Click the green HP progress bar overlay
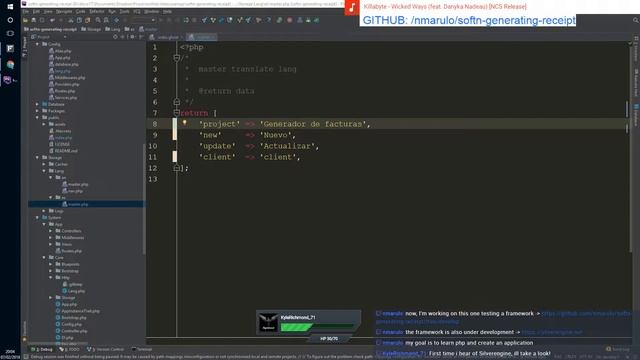 [x=317, y=327]
